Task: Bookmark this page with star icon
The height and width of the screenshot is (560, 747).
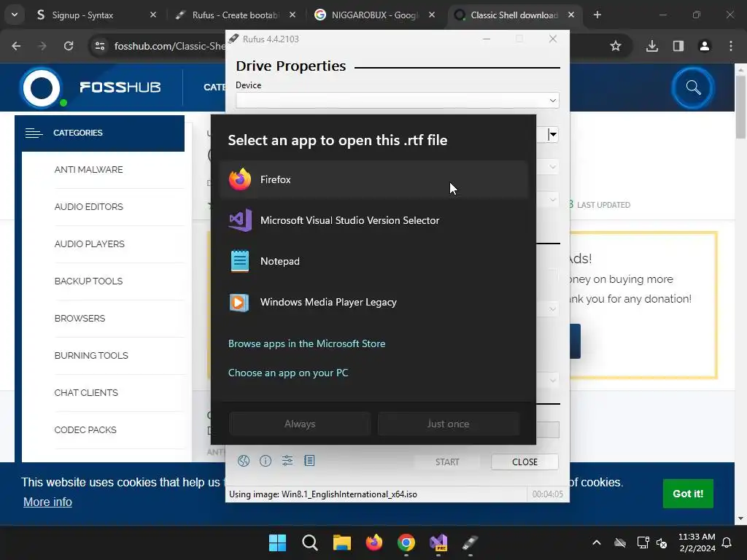Action: click(x=616, y=46)
